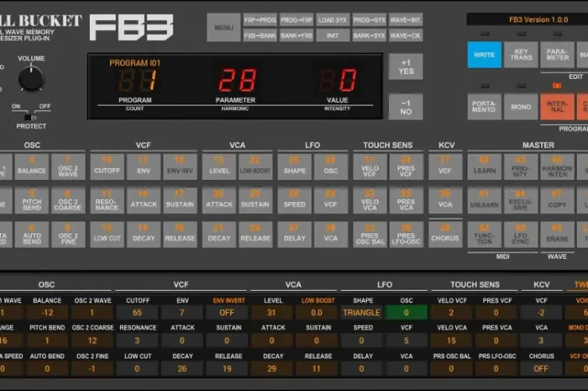Click the LOAD SYX button
Image resolution: width=588 pixels, height=391 pixels.
(x=333, y=20)
